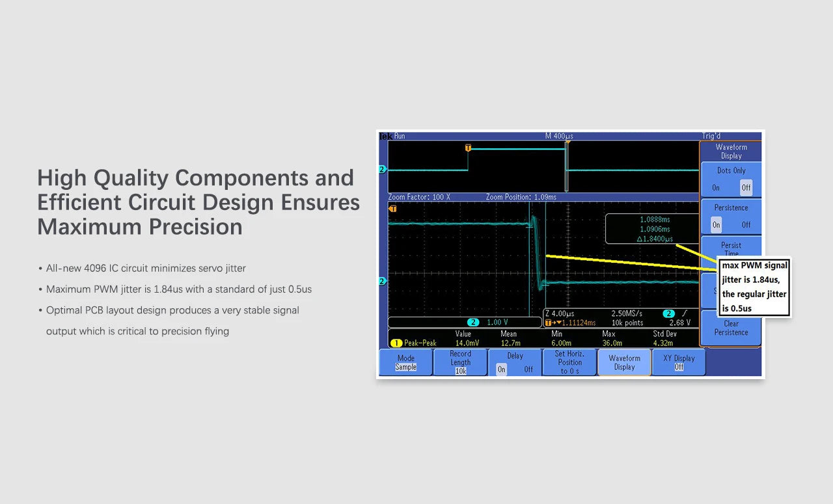The image size is (833, 504).
Task: Adjust the Zoom Position 1.09ms control
Action: point(521,197)
